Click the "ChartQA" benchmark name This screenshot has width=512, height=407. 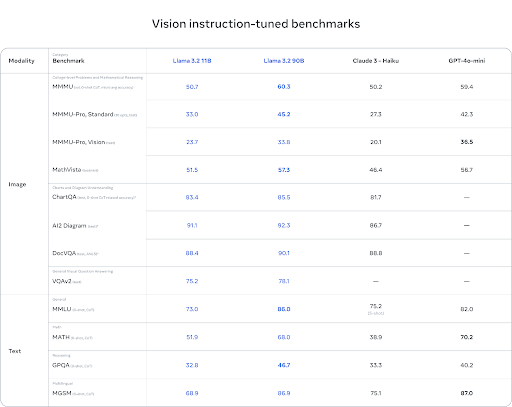pos(64,197)
